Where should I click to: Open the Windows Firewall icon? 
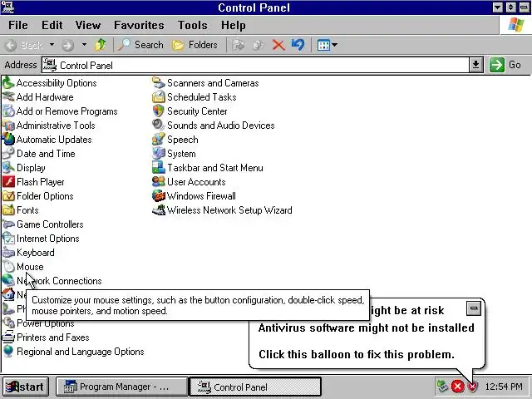[159, 196]
